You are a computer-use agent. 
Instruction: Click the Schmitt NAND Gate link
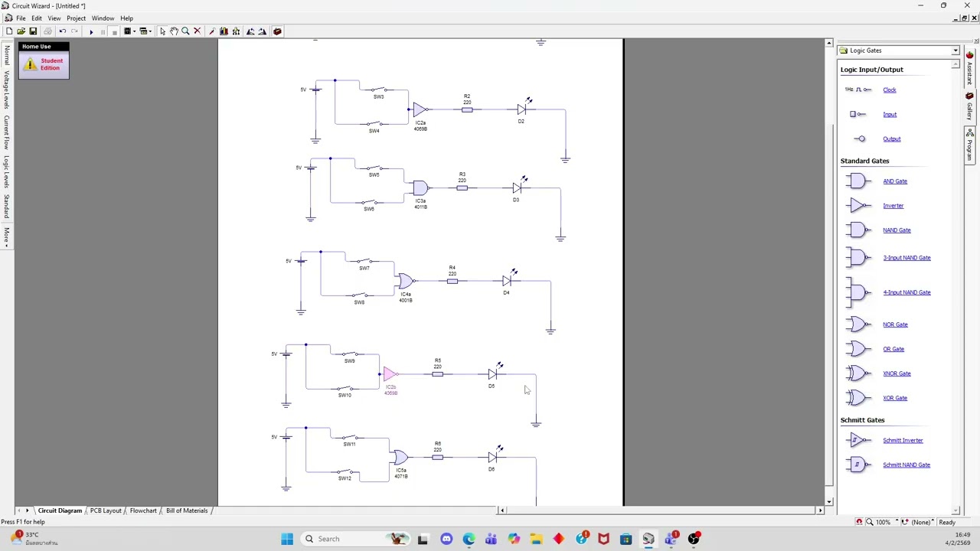click(906, 465)
